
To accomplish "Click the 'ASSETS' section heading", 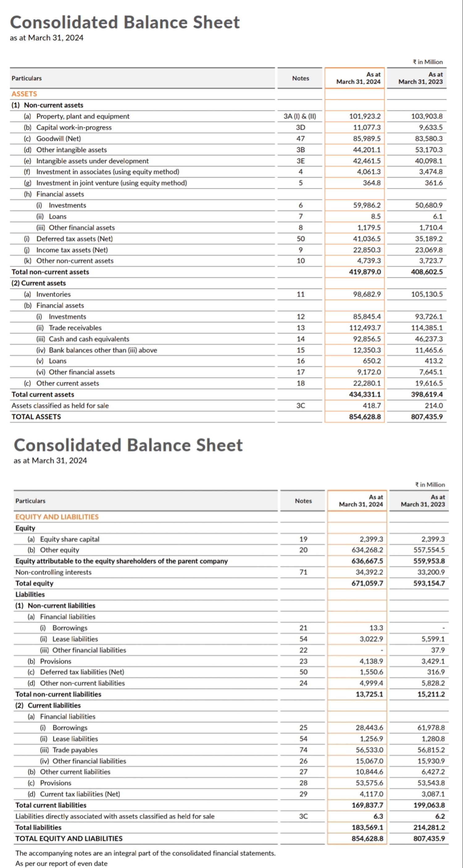I will click(x=24, y=94).
